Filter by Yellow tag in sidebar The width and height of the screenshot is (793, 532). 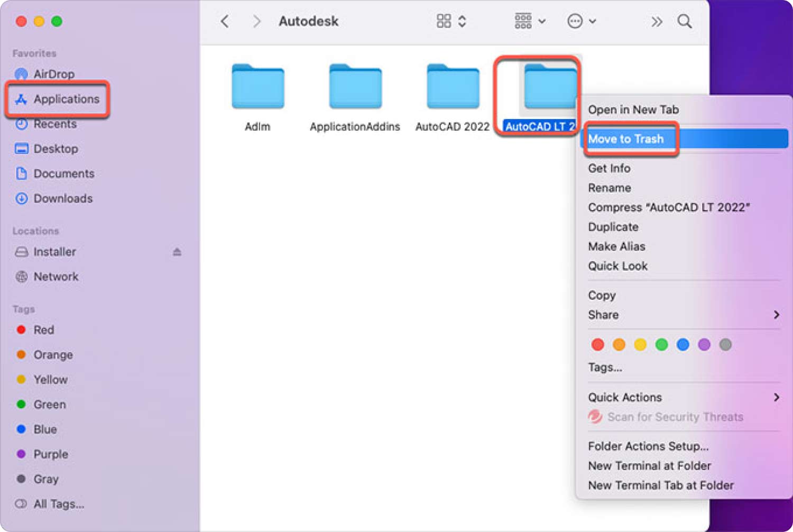click(42, 380)
